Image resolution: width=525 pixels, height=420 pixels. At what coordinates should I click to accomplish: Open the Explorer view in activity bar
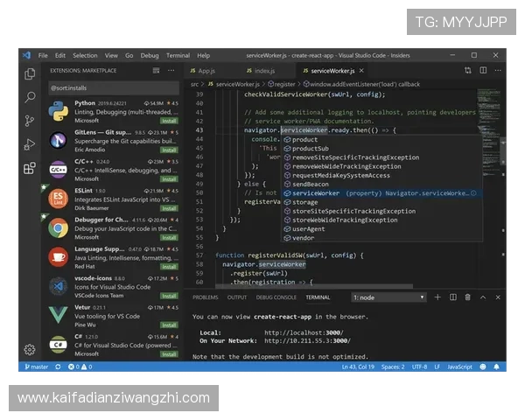pos(30,74)
